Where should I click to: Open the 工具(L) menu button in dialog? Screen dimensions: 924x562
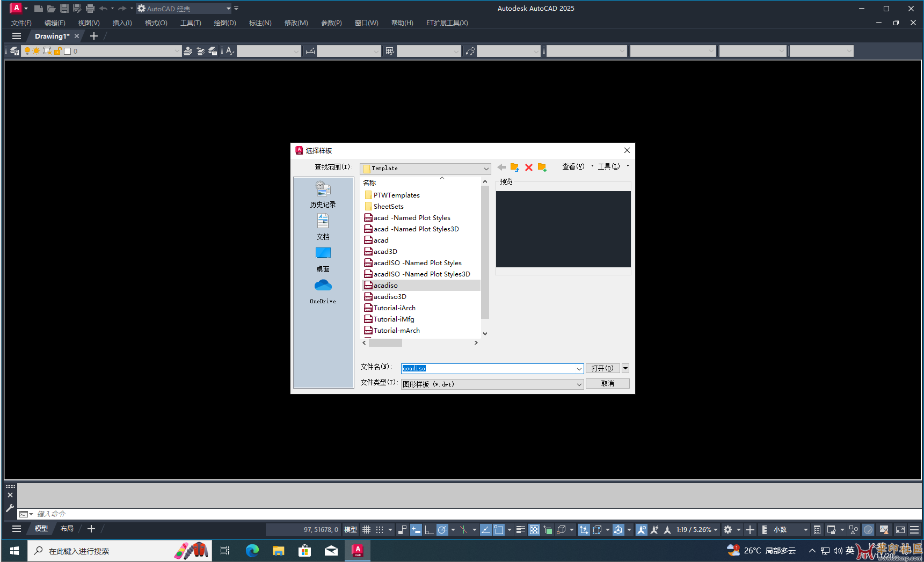pyautogui.click(x=609, y=166)
